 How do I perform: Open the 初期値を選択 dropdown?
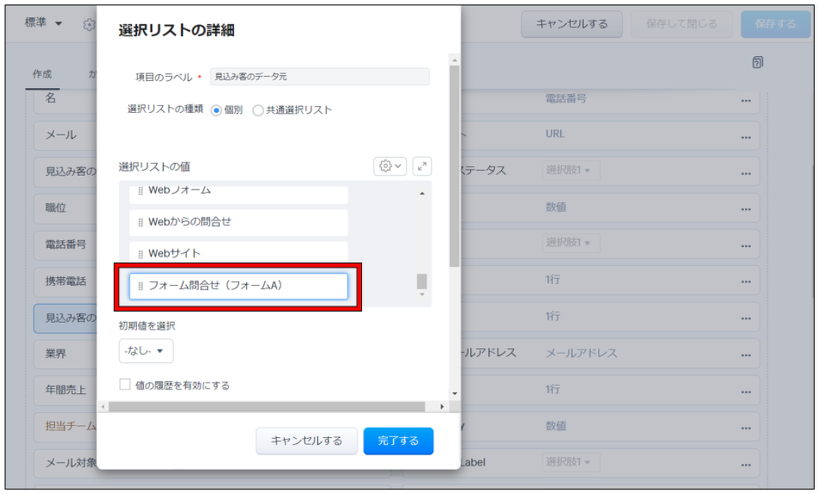coord(145,351)
